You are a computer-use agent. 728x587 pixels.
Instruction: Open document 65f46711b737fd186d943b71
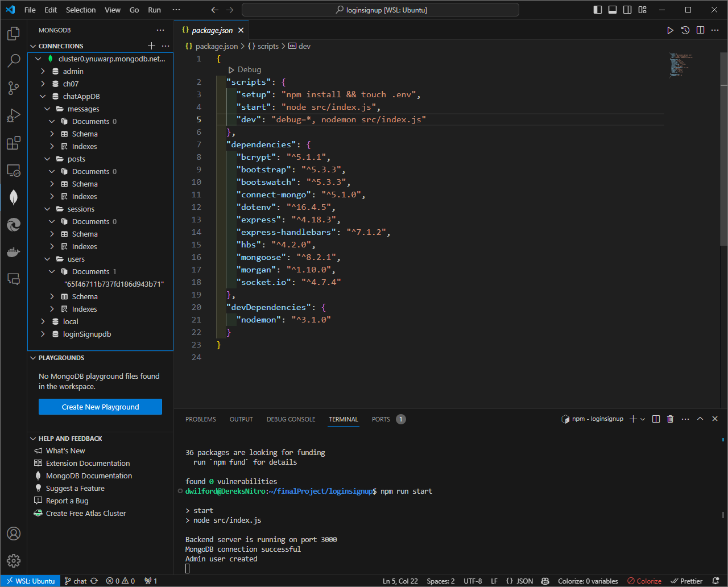pyautogui.click(x=114, y=284)
